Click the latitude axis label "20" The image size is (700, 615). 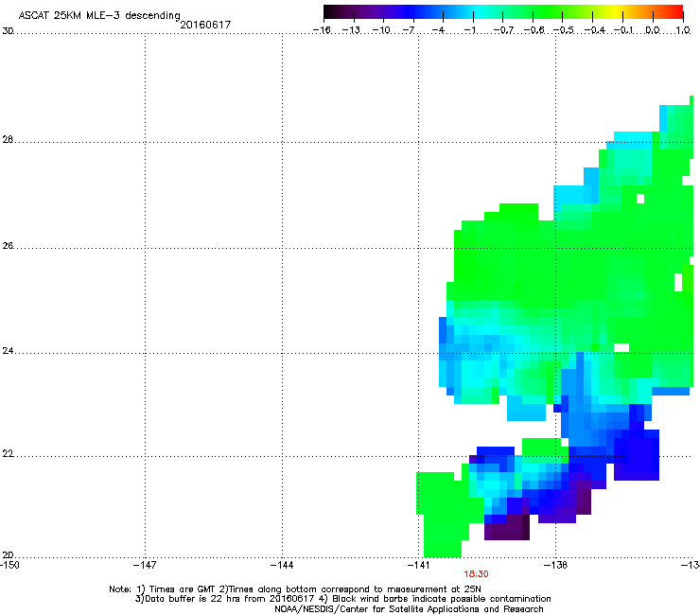pyautogui.click(x=8, y=555)
